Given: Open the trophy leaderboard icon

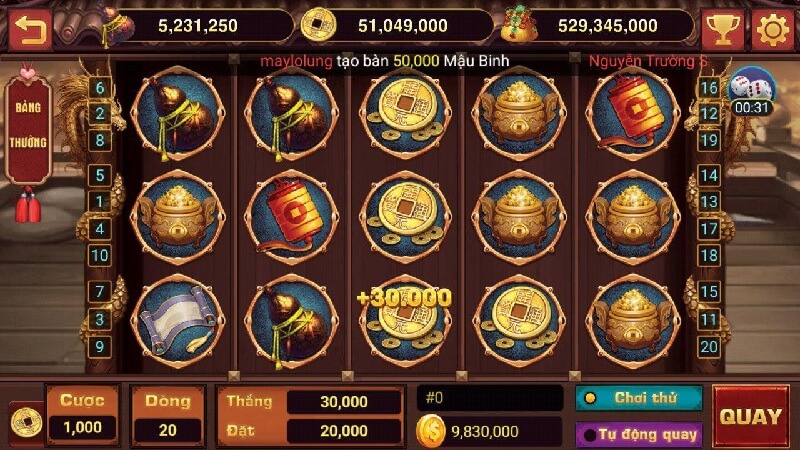Looking at the screenshot, I should [x=722, y=30].
